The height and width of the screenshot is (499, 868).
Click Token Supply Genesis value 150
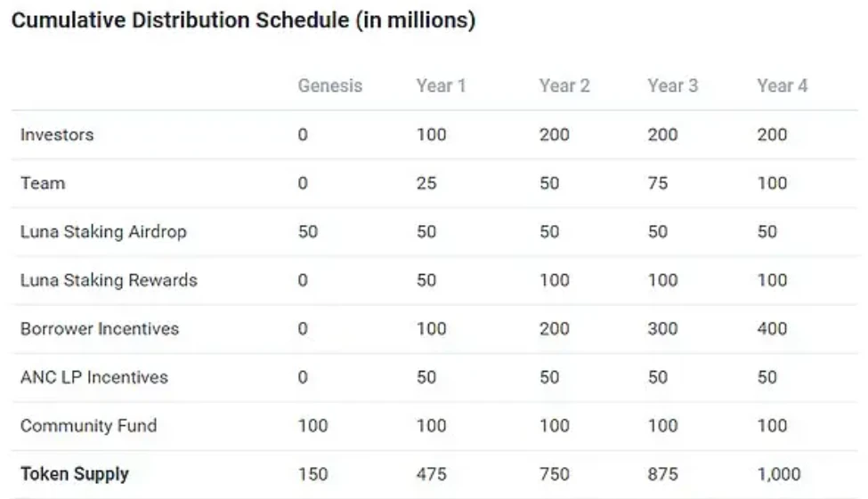click(x=312, y=474)
